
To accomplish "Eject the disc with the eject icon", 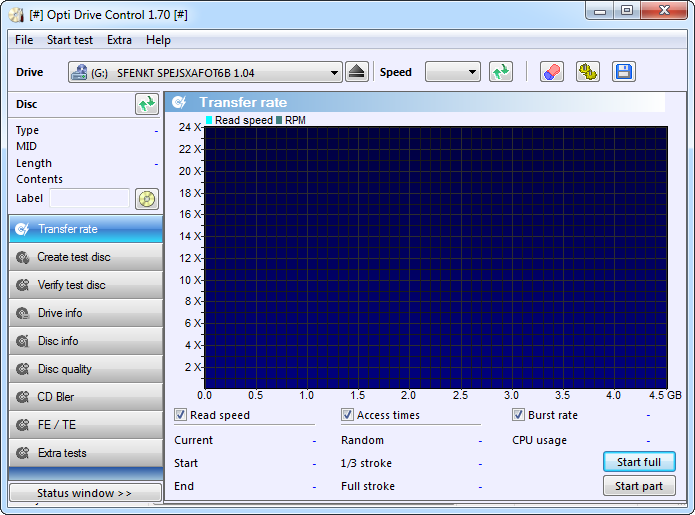I will pos(356,72).
